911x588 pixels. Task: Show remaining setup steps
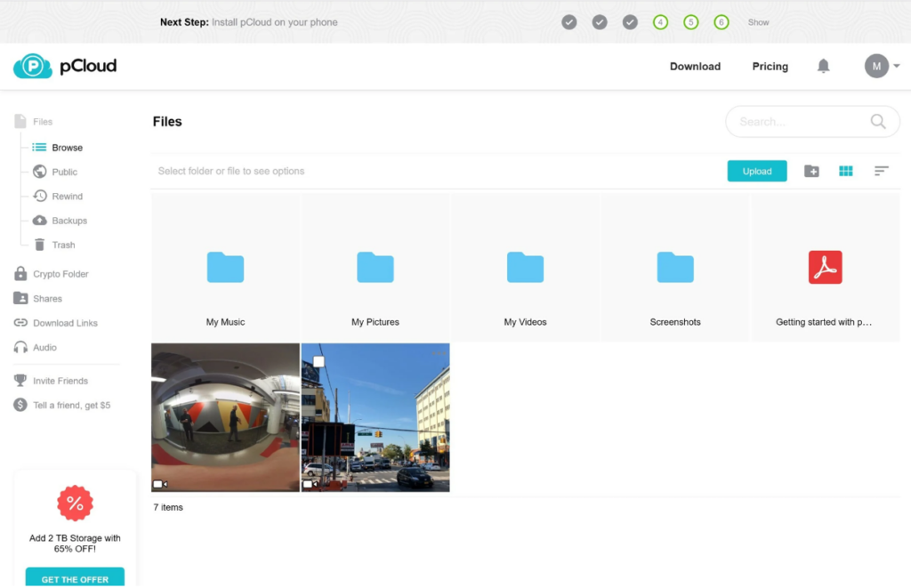click(x=758, y=21)
